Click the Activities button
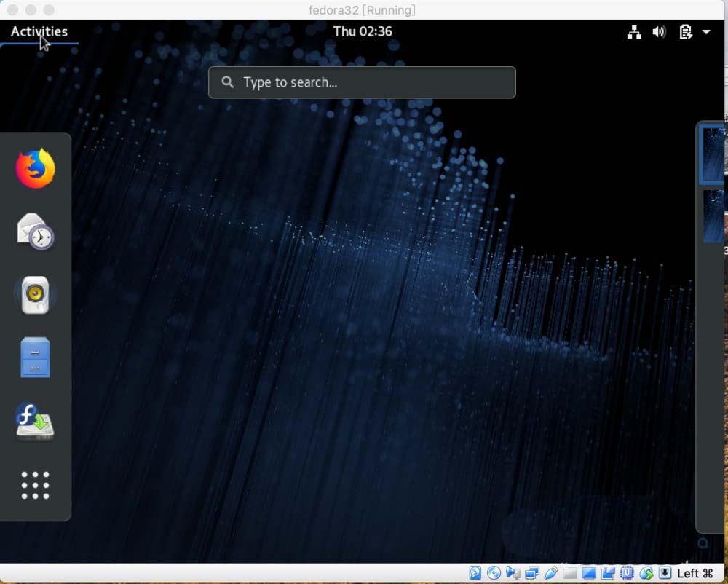 (39, 32)
